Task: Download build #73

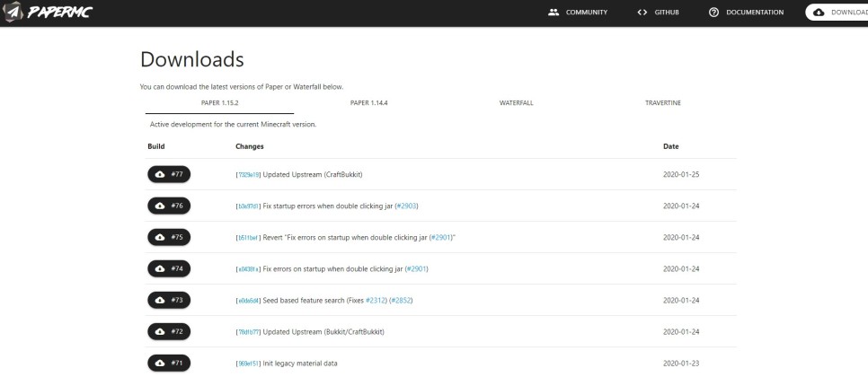Action: pos(169,300)
